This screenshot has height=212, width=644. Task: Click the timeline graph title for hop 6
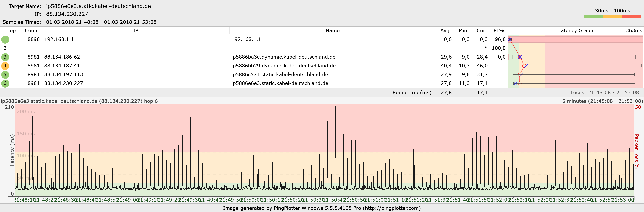pos(79,101)
